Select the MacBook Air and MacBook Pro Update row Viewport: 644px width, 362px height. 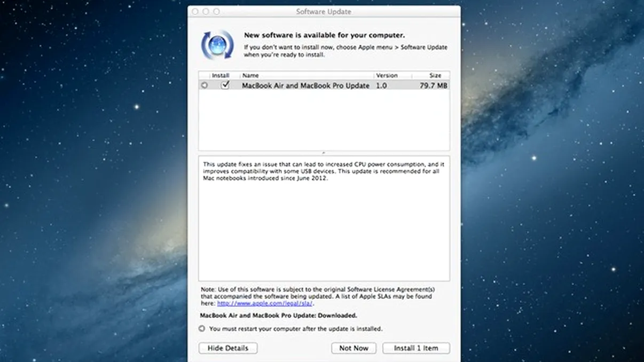coord(324,85)
